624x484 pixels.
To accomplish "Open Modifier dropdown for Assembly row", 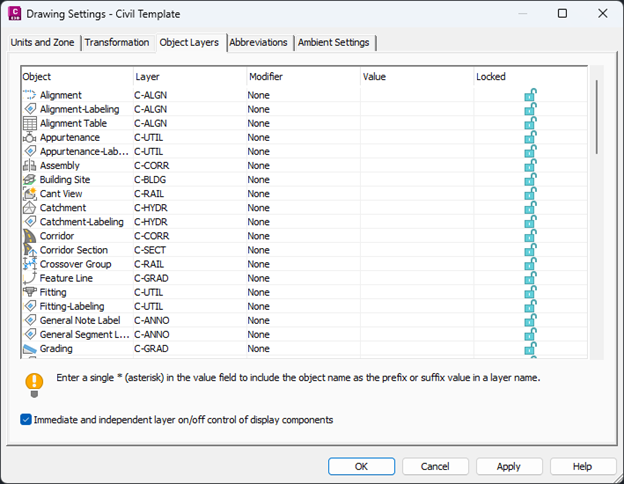I will (x=302, y=166).
